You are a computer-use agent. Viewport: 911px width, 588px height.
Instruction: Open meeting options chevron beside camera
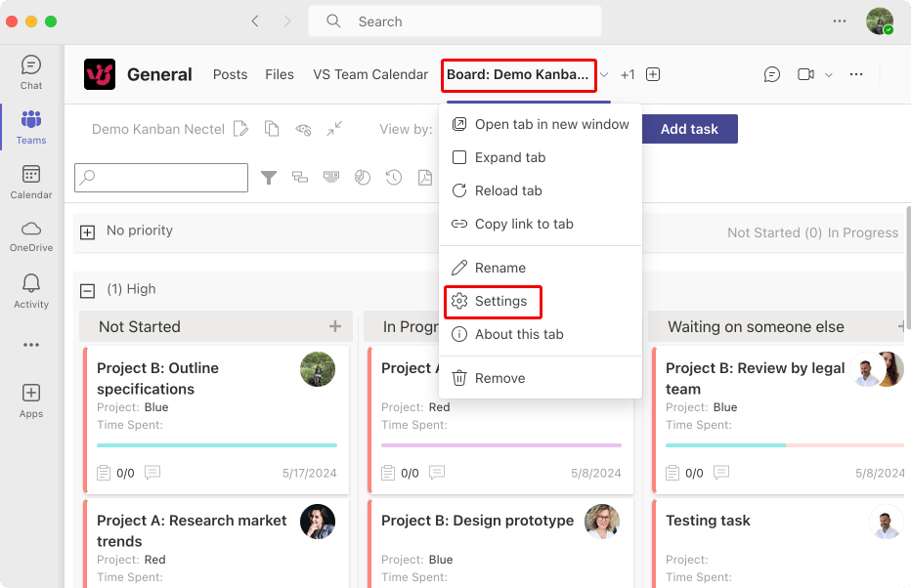click(829, 75)
